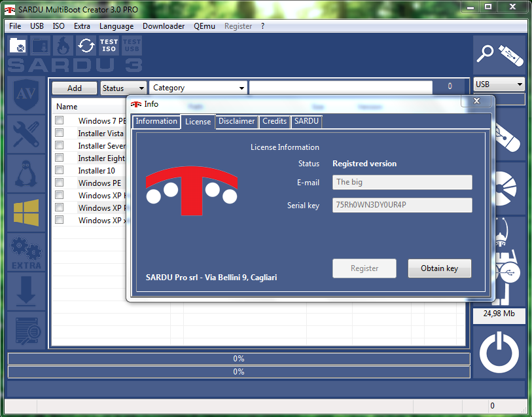Viewport: 532px width, 417px height.
Task: Click the download arrow sidebar icon
Action: [26, 292]
